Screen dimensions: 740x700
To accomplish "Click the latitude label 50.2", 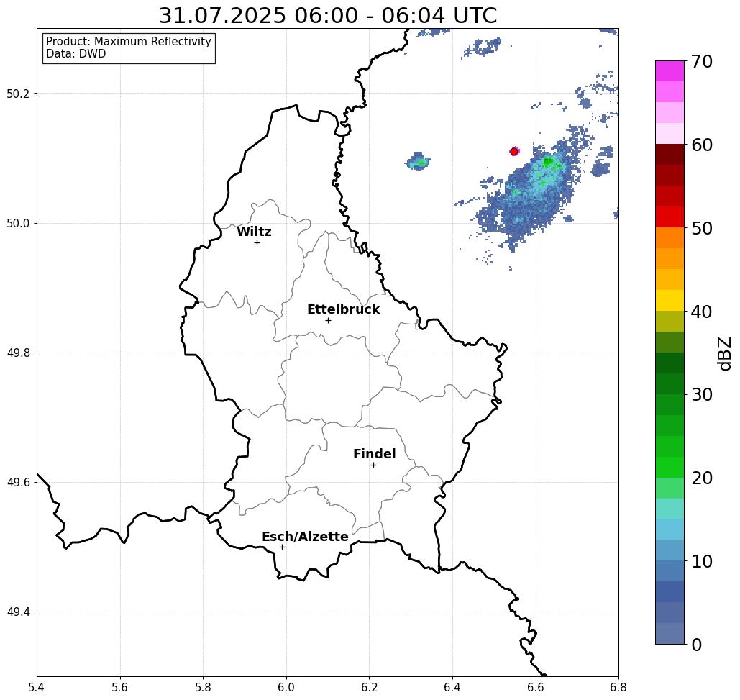I will point(18,94).
